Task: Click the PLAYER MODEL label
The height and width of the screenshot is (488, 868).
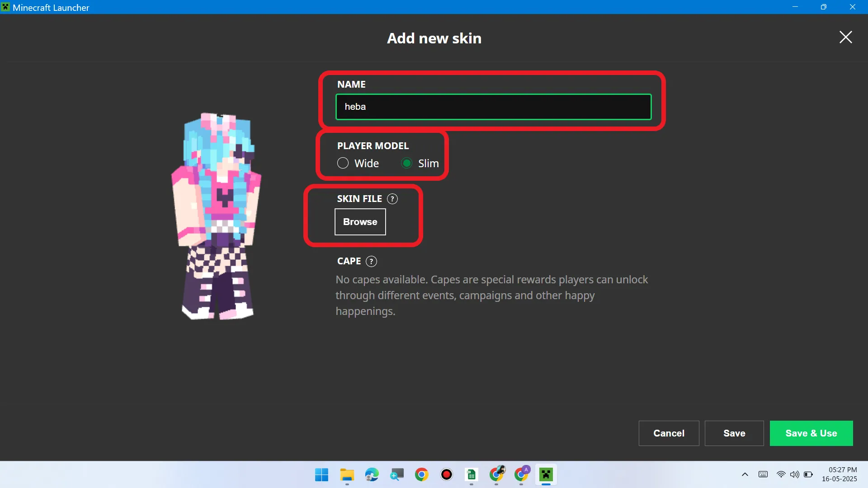Action: tap(373, 146)
